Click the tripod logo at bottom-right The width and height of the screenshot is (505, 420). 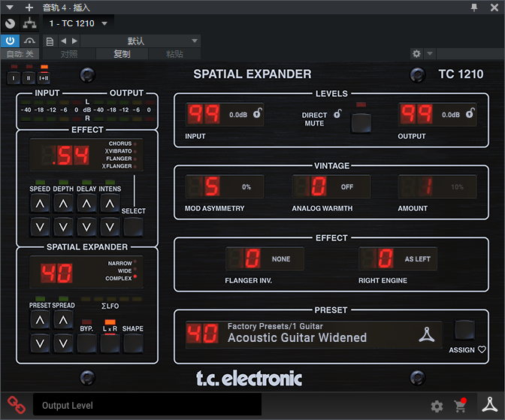coord(489,404)
